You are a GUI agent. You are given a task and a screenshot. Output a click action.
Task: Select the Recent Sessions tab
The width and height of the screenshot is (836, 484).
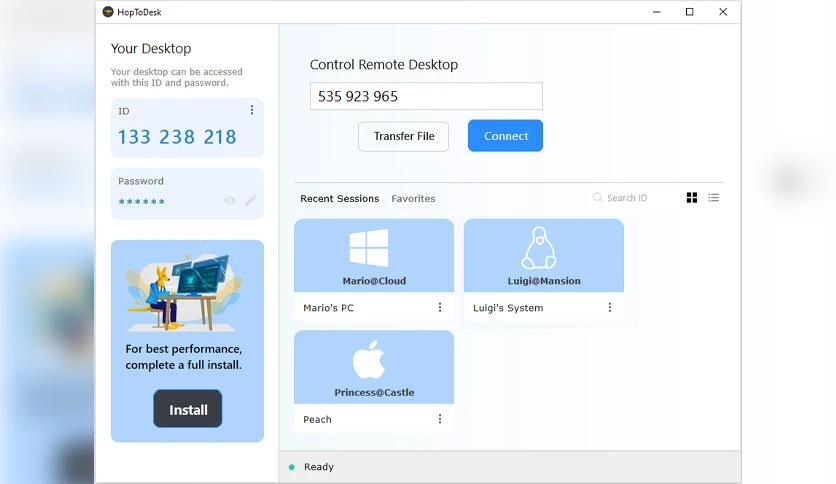pyautogui.click(x=340, y=198)
